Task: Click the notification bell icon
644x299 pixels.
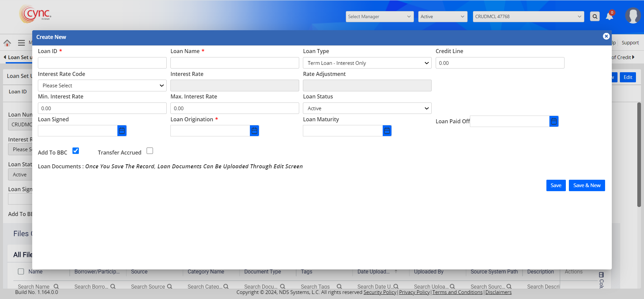Action: click(x=609, y=16)
